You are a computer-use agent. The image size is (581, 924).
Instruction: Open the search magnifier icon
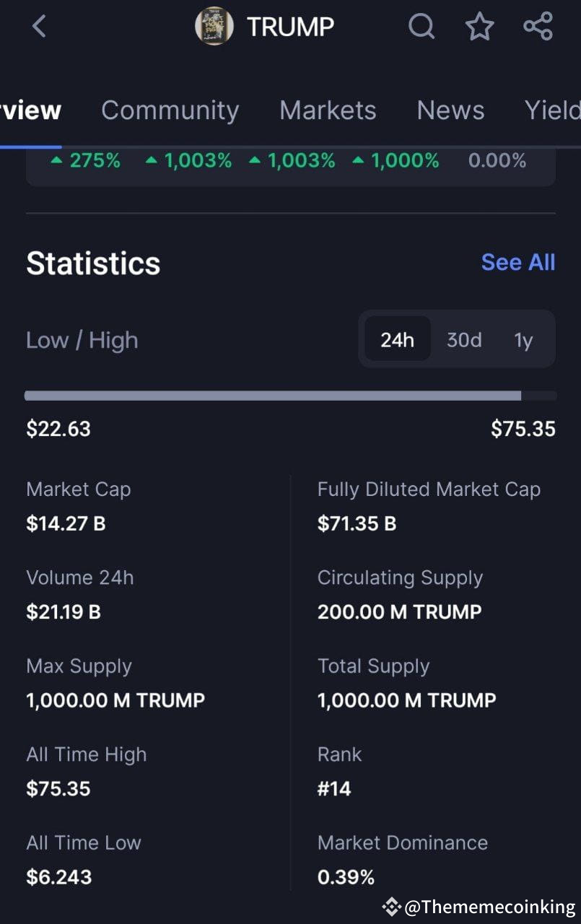tap(421, 27)
